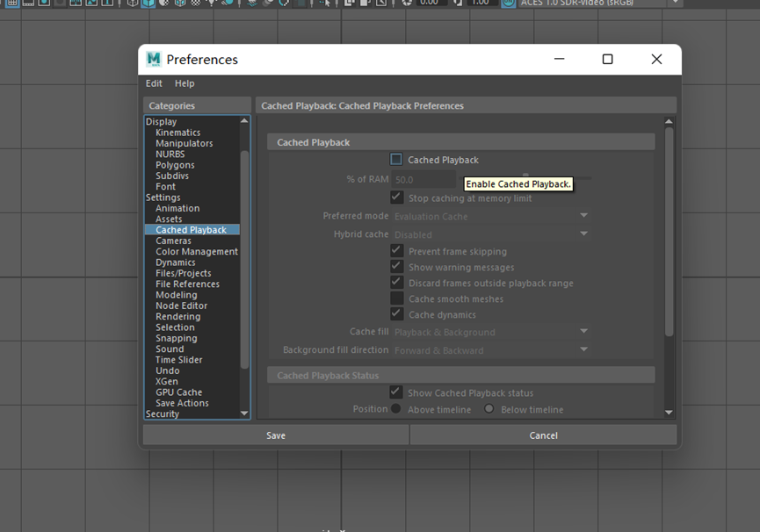760x532 pixels.
Task: Select the Cameras category
Action: coord(173,241)
